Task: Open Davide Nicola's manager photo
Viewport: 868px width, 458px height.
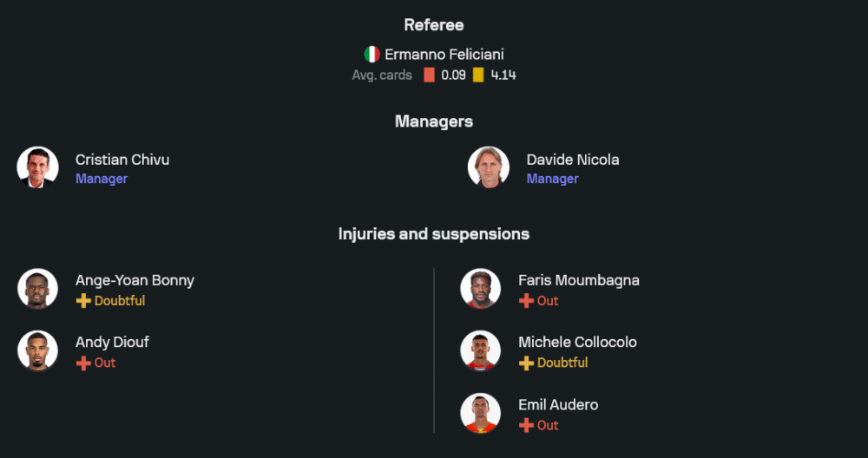Action: pos(489,167)
